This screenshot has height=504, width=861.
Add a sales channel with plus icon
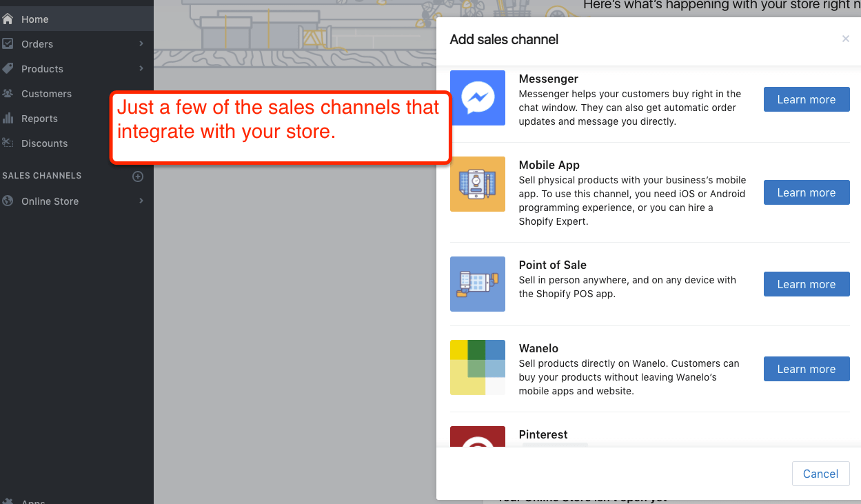(x=138, y=177)
